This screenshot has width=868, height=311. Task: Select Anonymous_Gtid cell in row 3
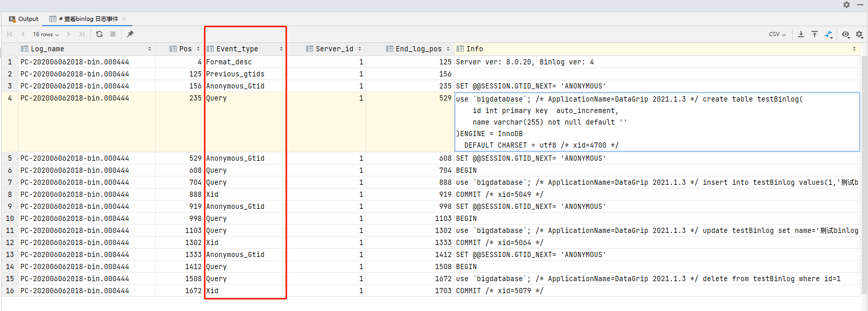click(x=245, y=86)
